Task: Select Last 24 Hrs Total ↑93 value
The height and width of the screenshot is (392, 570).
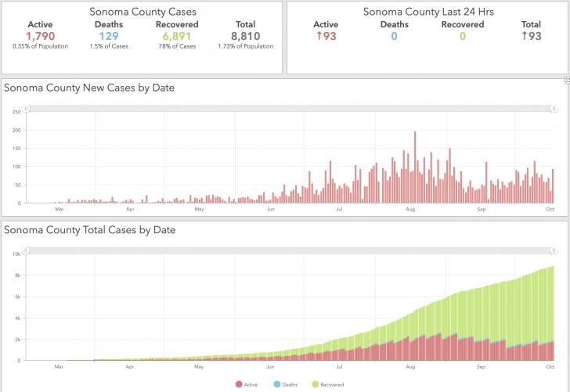Action: (x=532, y=36)
